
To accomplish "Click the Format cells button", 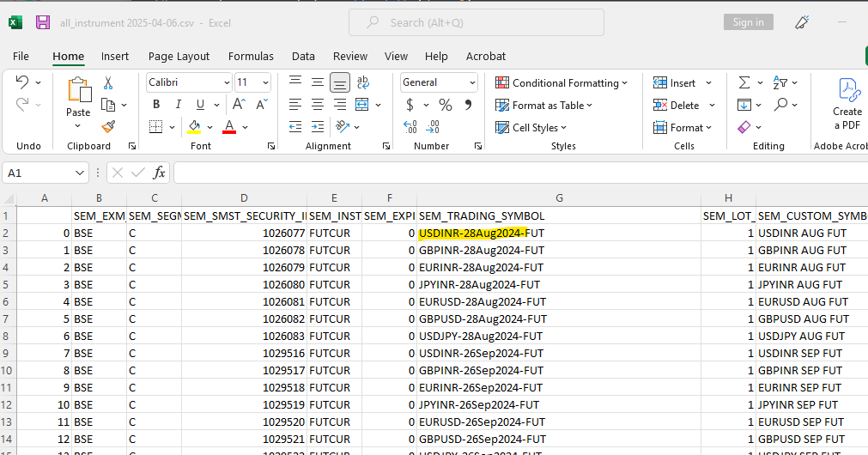I will click(x=682, y=128).
